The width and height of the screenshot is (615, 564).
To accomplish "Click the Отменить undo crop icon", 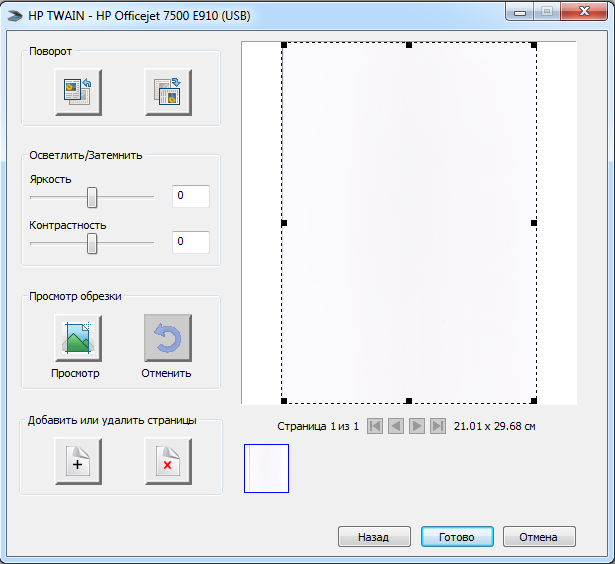I will click(167, 338).
